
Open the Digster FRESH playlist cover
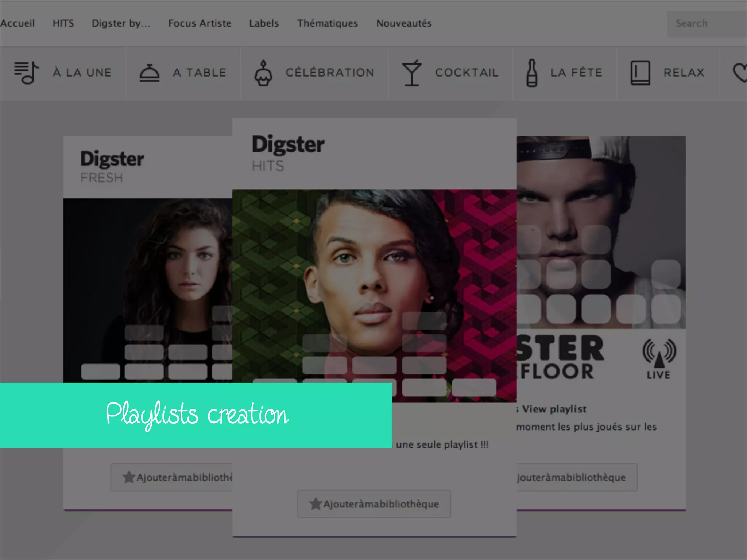click(148, 290)
